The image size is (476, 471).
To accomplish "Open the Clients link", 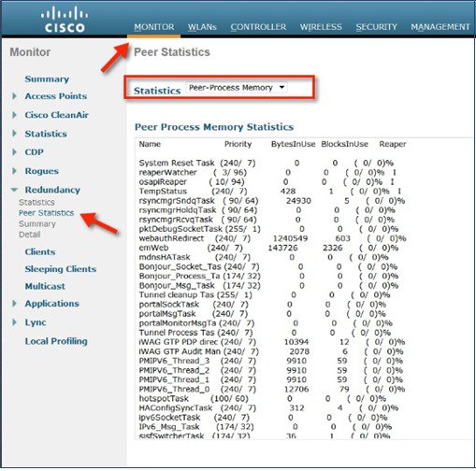I will (40, 251).
